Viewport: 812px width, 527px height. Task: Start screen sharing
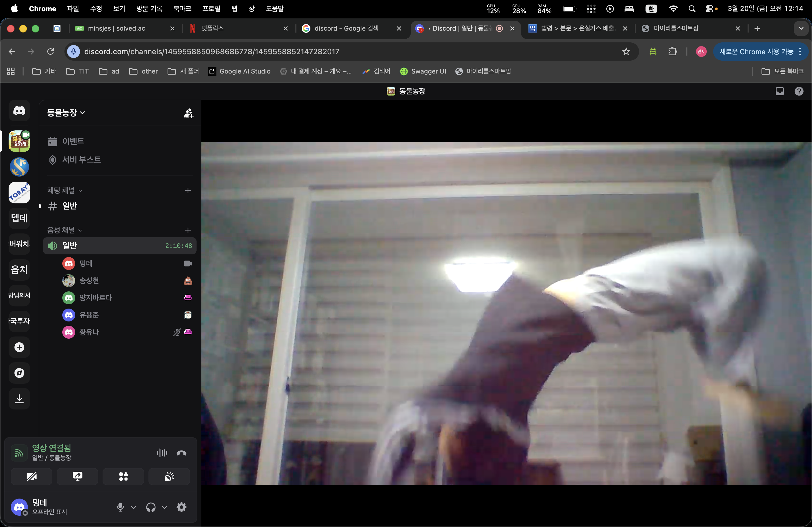(77, 476)
